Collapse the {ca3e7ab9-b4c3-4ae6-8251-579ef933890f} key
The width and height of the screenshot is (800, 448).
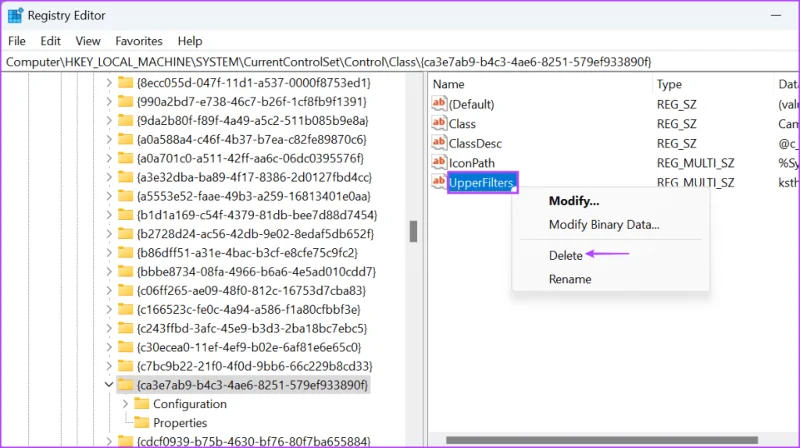[x=109, y=385]
